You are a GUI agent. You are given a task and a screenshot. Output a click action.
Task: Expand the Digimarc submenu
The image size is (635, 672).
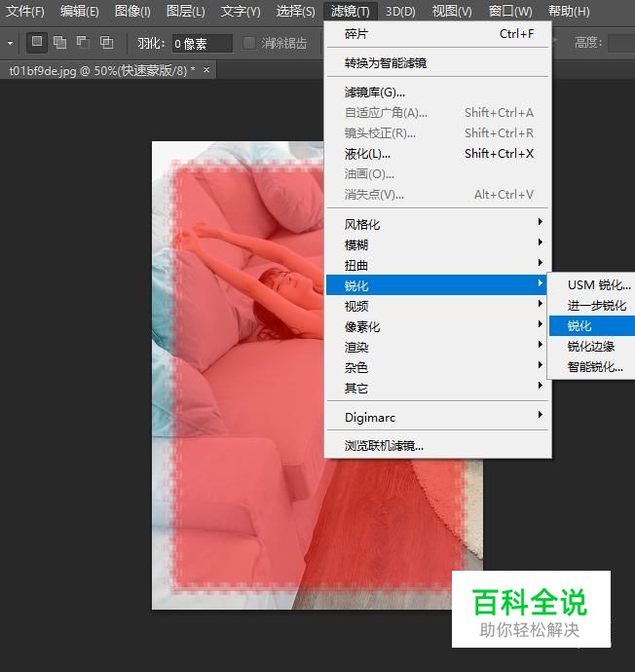(437, 417)
